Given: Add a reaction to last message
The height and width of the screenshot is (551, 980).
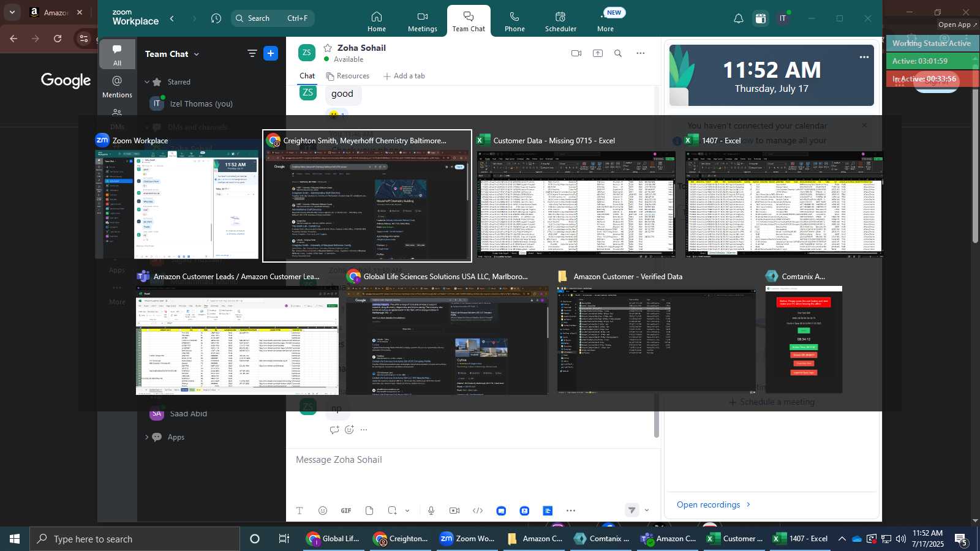Looking at the screenshot, I should tap(349, 430).
